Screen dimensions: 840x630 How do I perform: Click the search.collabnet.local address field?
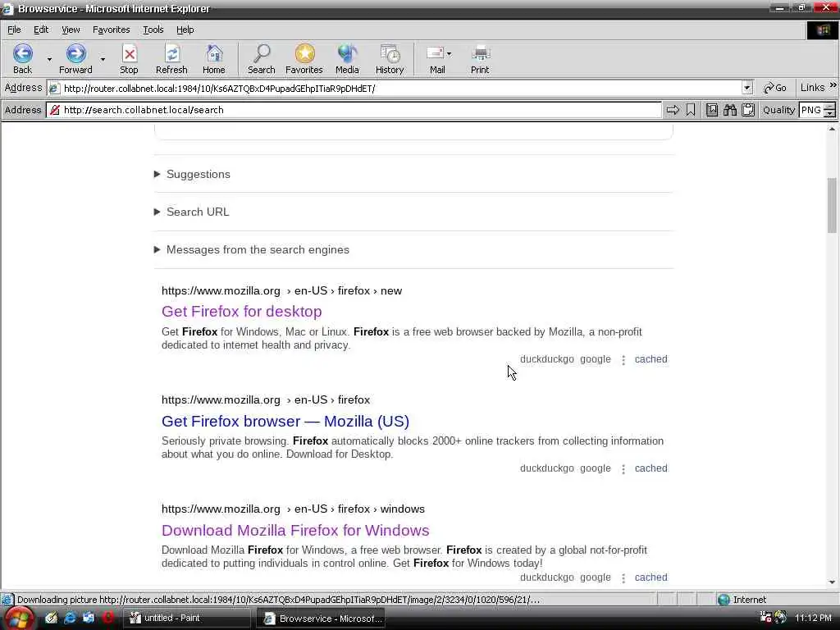point(354,111)
